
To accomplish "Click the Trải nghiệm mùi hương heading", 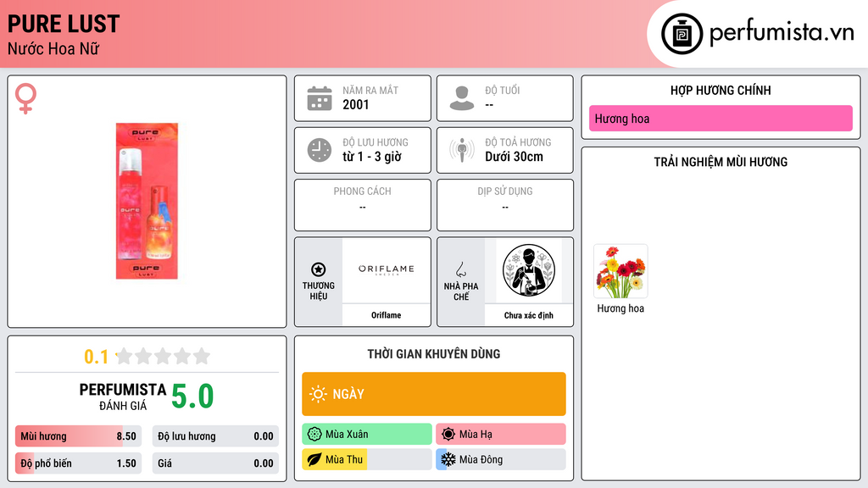I will coord(721,162).
